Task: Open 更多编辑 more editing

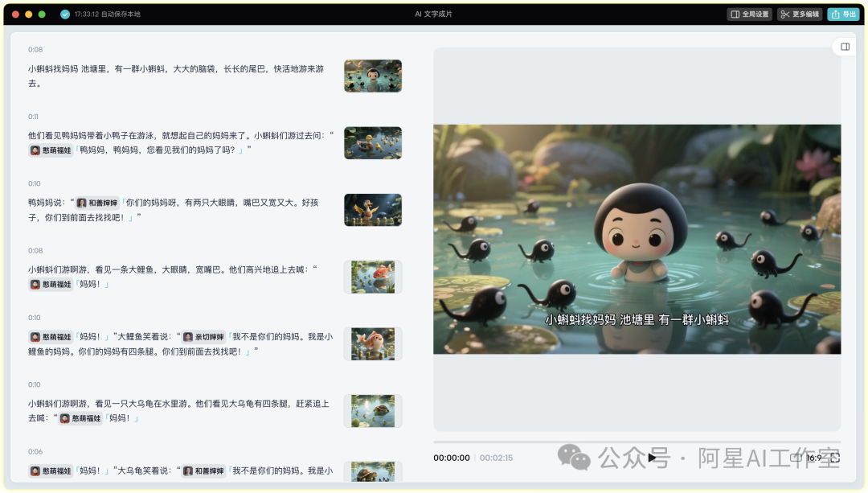Action: (x=800, y=14)
